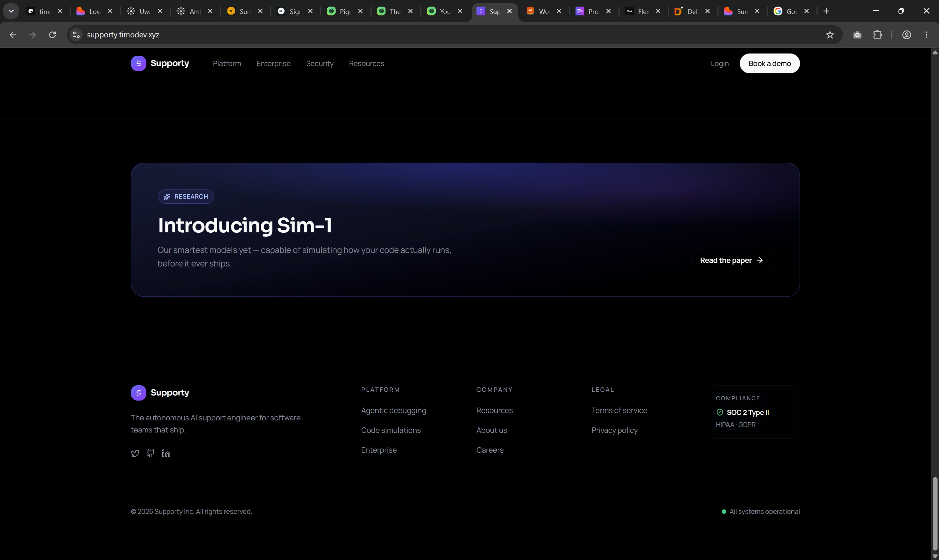Open Enterprise navigation menu
This screenshot has width=939, height=560.
pyautogui.click(x=273, y=63)
